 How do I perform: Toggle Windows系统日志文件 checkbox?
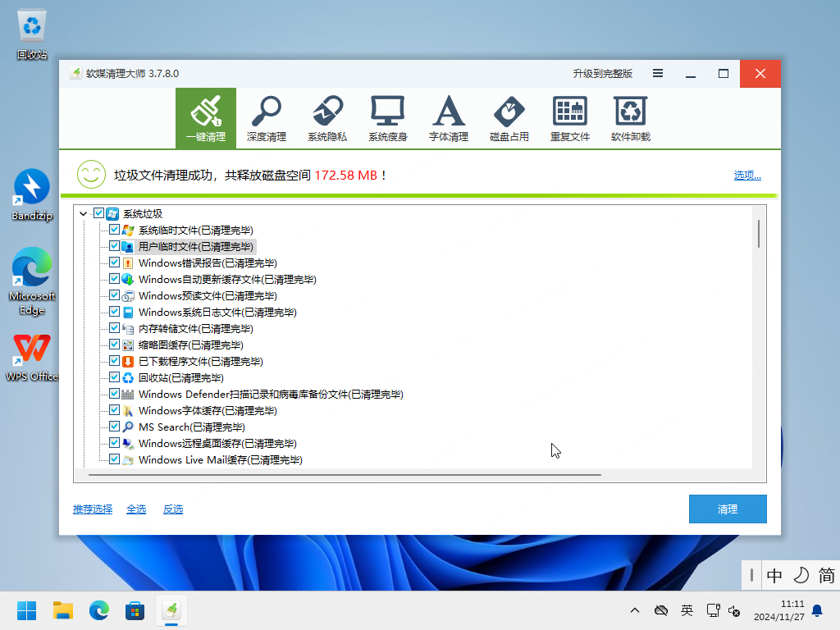(114, 312)
